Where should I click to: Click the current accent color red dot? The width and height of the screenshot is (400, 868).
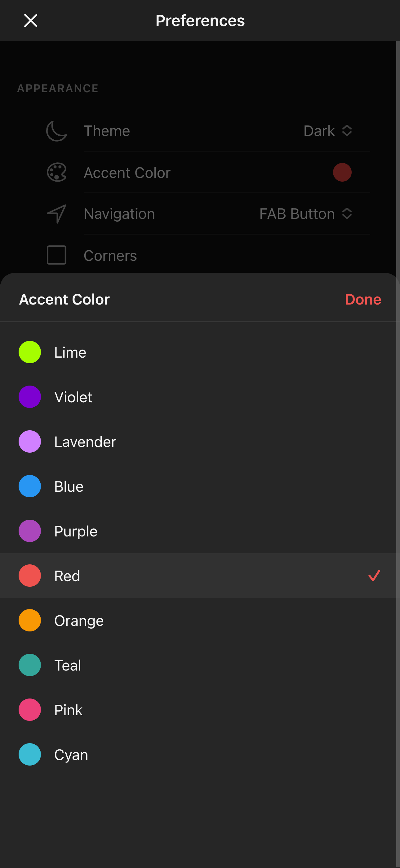click(342, 172)
